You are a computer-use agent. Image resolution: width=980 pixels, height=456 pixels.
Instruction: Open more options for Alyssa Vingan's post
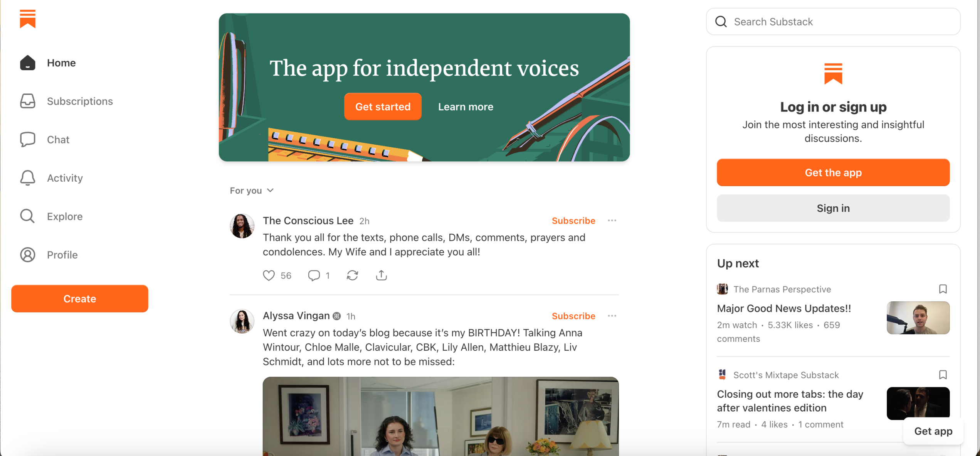(x=612, y=316)
